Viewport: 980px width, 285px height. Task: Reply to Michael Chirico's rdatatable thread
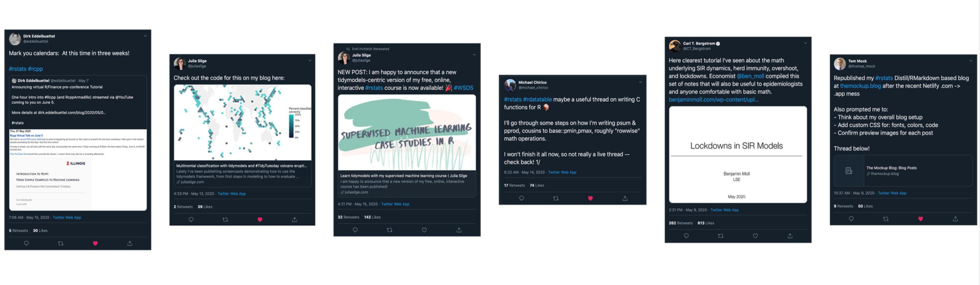[x=521, y=198]
